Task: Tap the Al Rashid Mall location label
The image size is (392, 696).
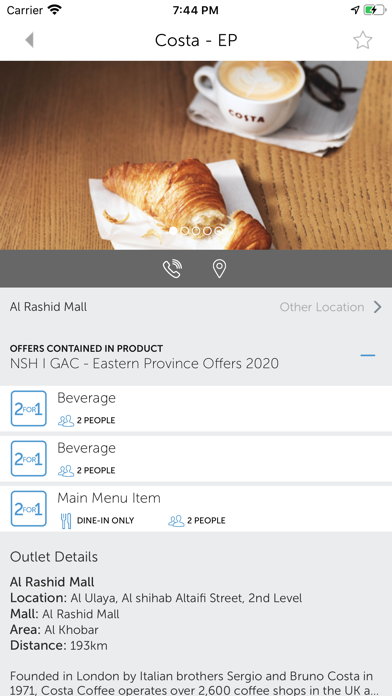Action: pos(48,307)
